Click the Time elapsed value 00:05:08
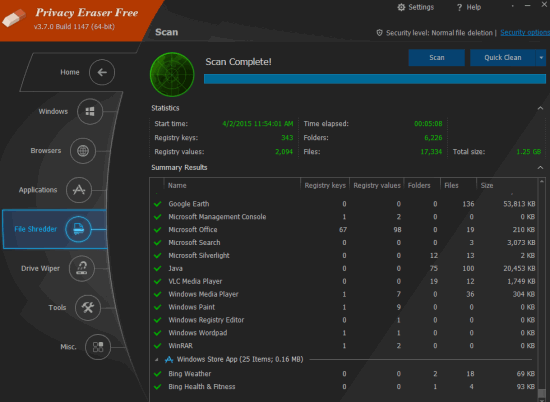Image resolution: width=550 pixels, height=402 pixels. [428, 124]
